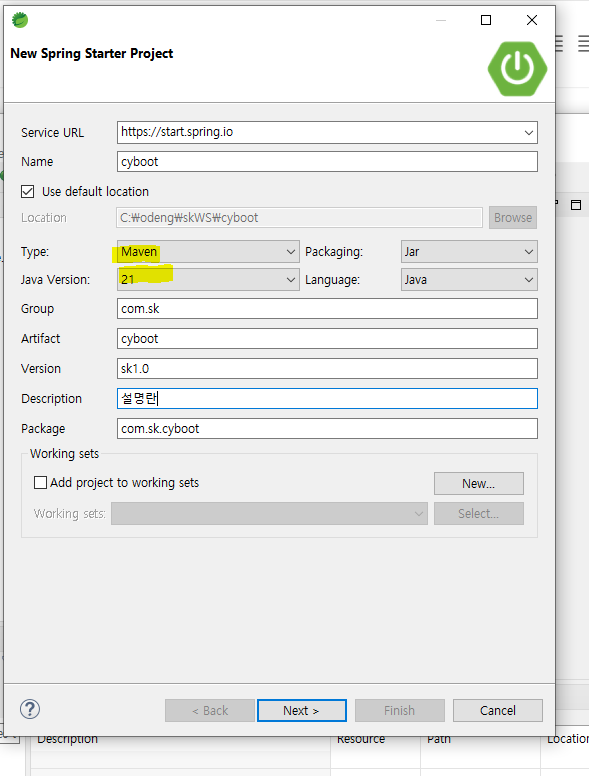
Task: Maximize the New Spring Starter Project dialog
Action: tap(486, 20)
